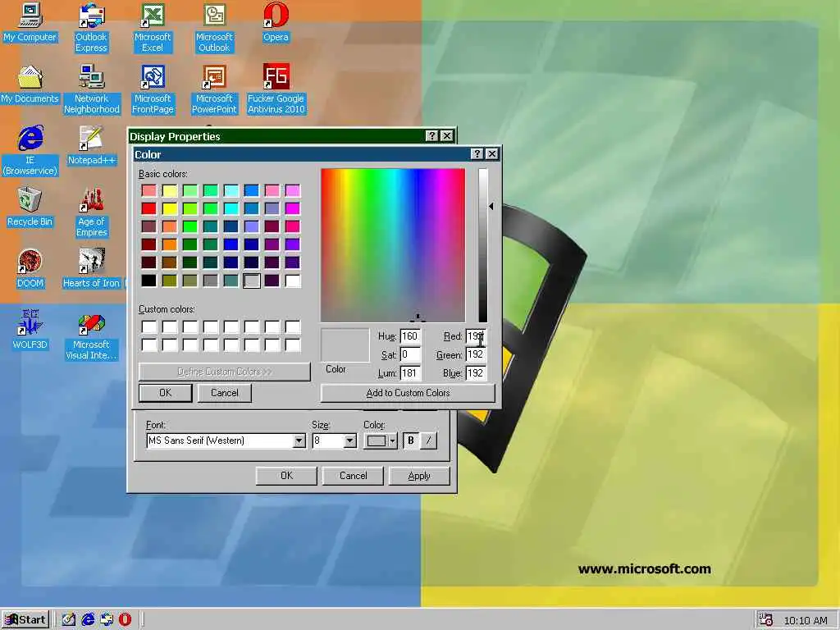Expand the Font dropdown list
Viewport: 840px width, 630px height.
point(299,441)
